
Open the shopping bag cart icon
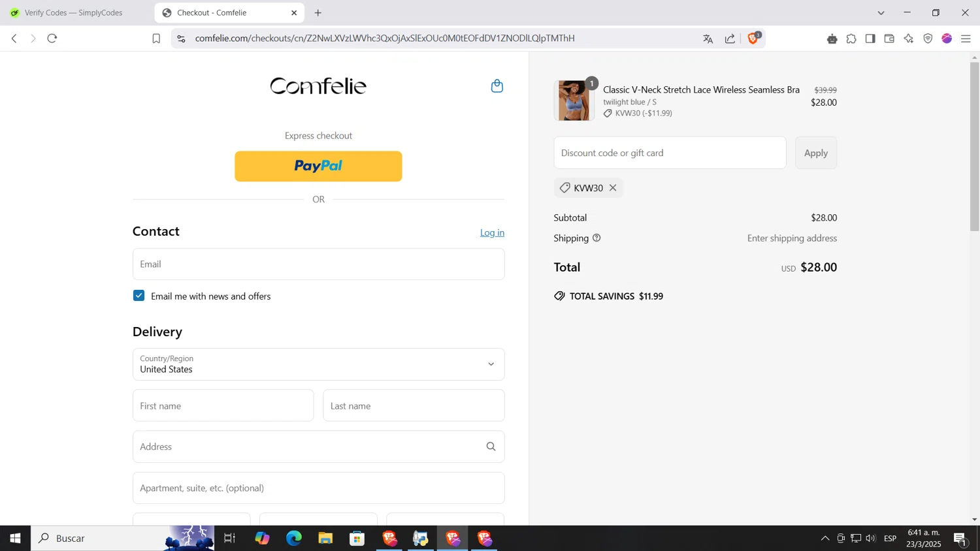click(497, 86)
